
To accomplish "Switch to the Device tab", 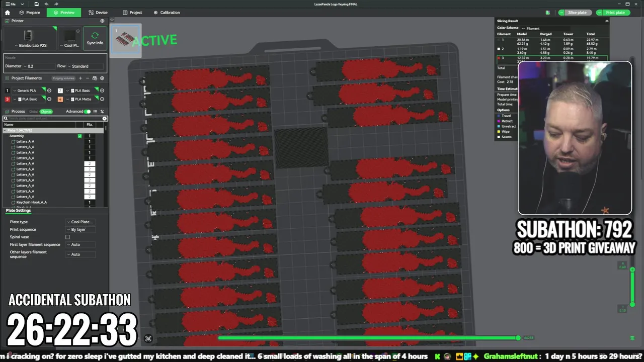I will tap(98, 13).
